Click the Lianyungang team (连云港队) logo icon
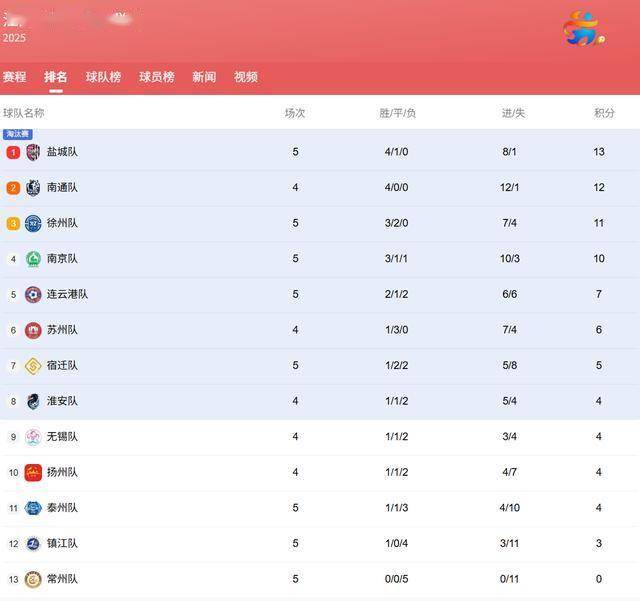The height and width of the screenshot is (601, 640). (x=33, y=294)
